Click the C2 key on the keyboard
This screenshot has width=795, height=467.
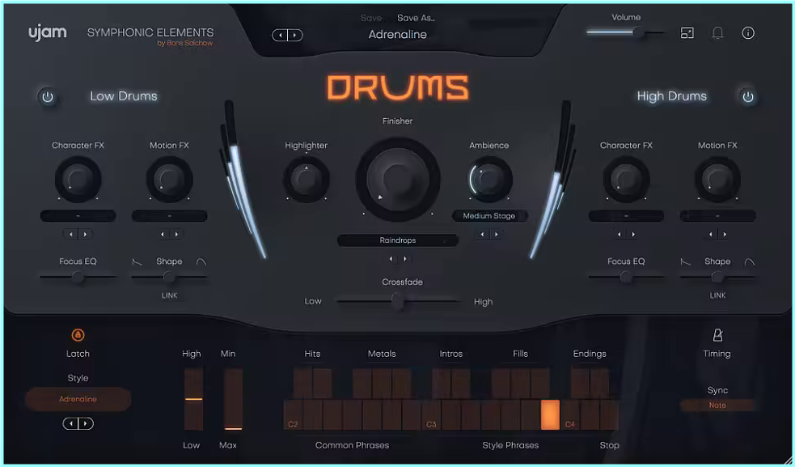293,415
